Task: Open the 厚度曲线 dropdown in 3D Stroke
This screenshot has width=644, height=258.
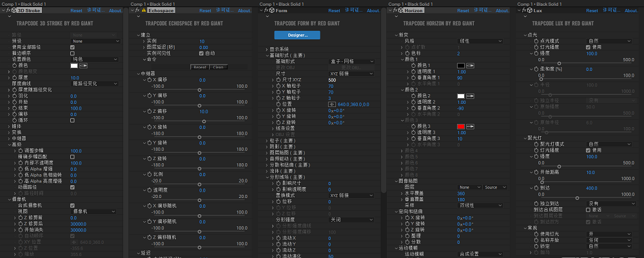Action: pos(95,84)
